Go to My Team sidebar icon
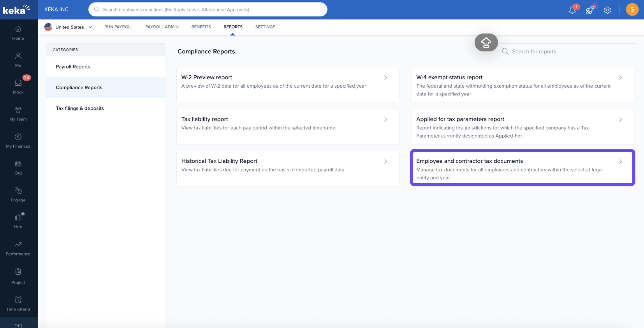The image size is (644, 328). click(x=18, y=110)
